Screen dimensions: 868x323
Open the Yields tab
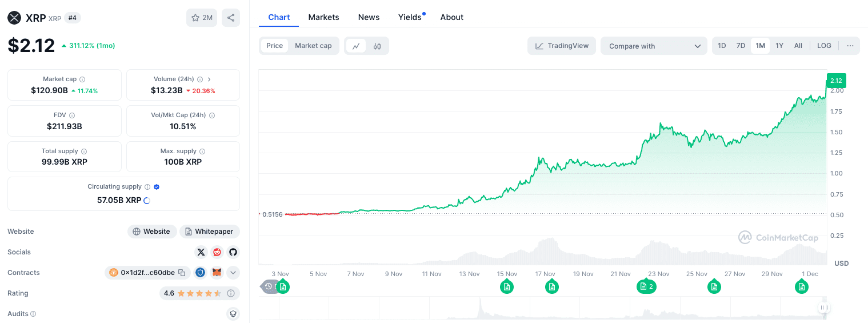click(410, 17)
